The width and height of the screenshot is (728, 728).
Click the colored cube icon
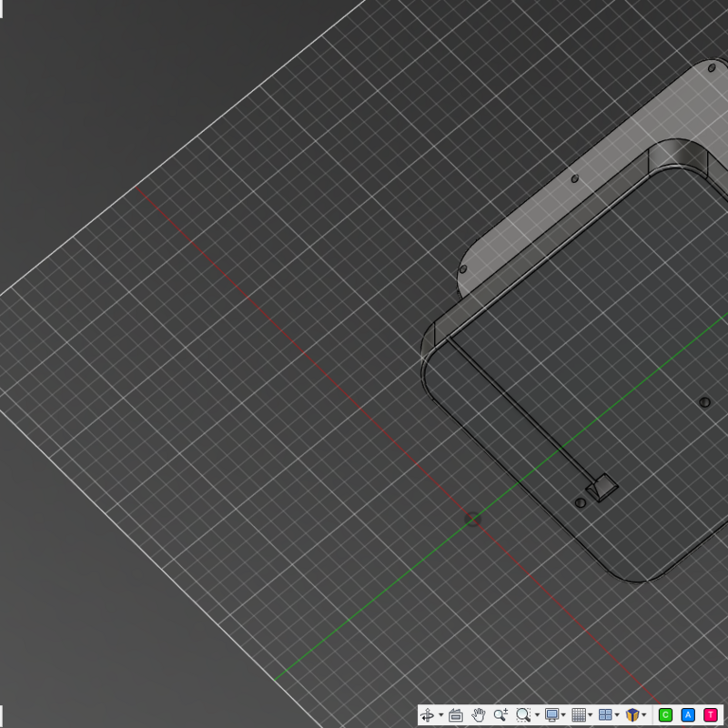(x=632, y=715)
